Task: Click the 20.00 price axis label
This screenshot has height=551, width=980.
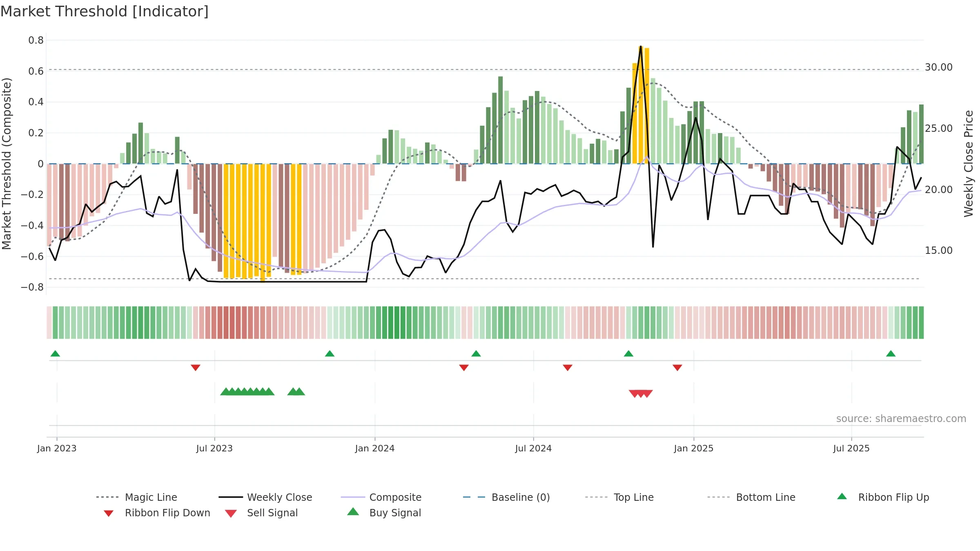Action: point(939,190)
